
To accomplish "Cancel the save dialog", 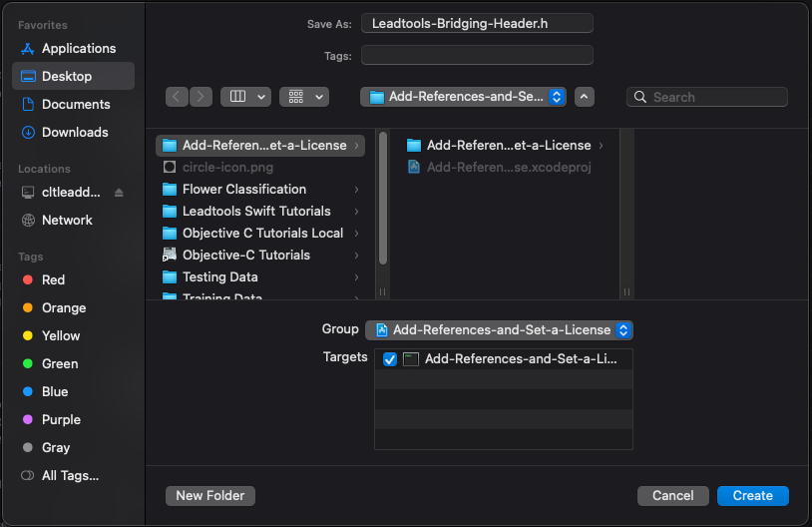I will (672, 495).
